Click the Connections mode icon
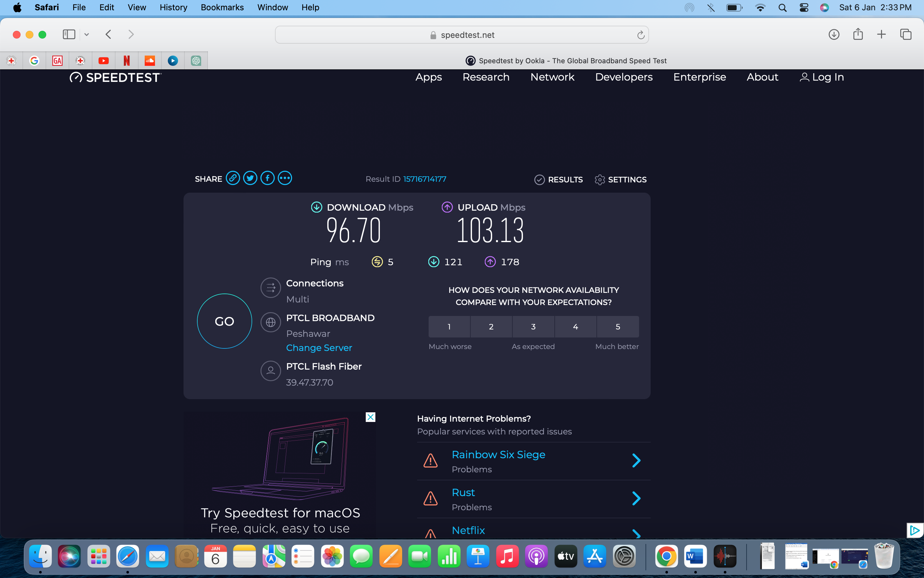The width and height of the screenshot is (924, 578). pos(271,287)
